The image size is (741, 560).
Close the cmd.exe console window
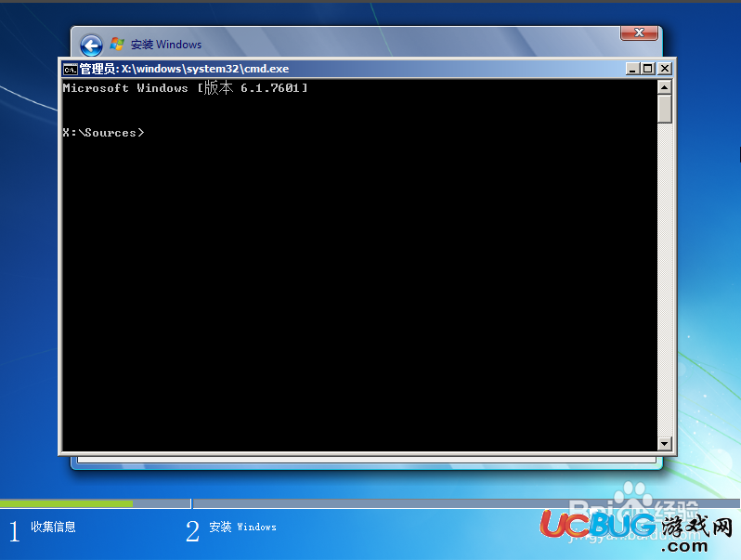click(665, 69)
